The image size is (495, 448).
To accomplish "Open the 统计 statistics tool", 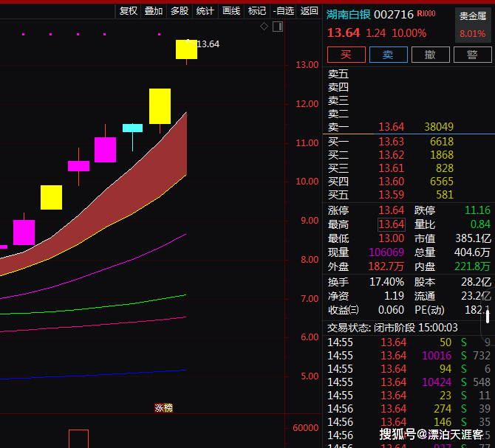I will click(205, 11).
